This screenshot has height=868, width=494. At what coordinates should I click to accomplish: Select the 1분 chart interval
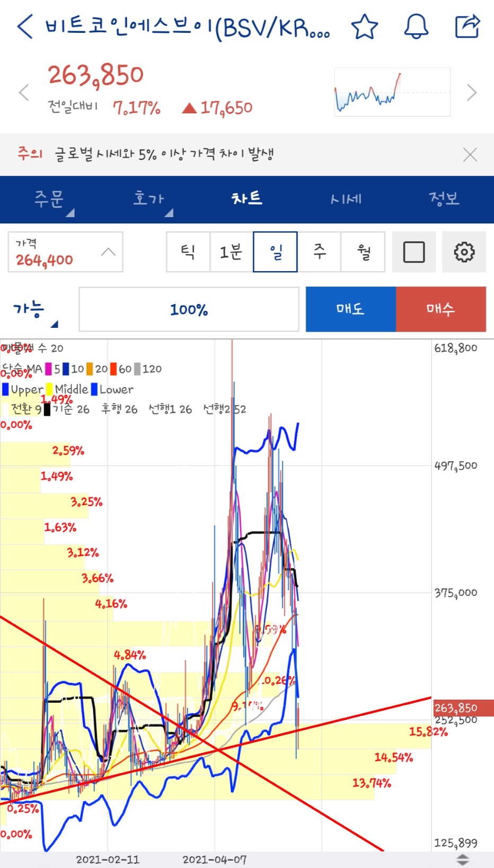pyautogui.click(x=232, y=252)
